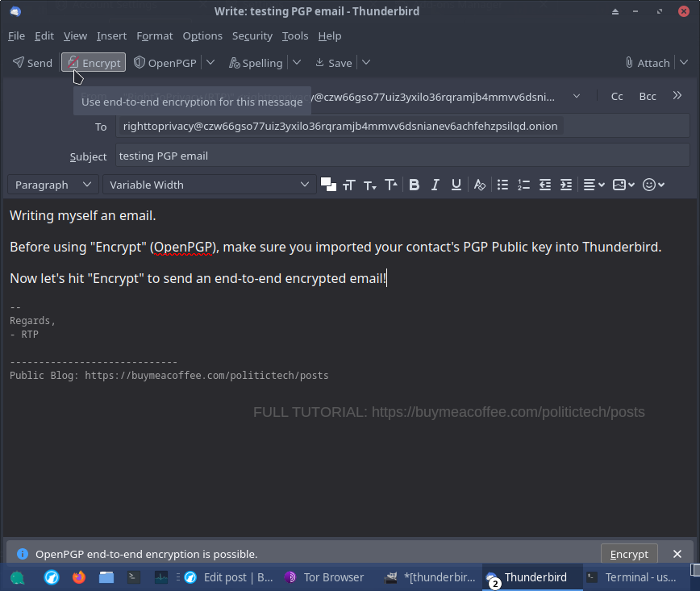700x591 pixels.
Task: Expand the Save dropdown arrow
Action: (x=366, y=63)
